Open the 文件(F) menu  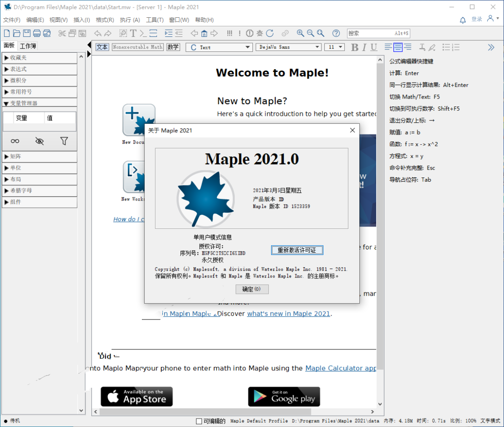(x=12, y=20)
